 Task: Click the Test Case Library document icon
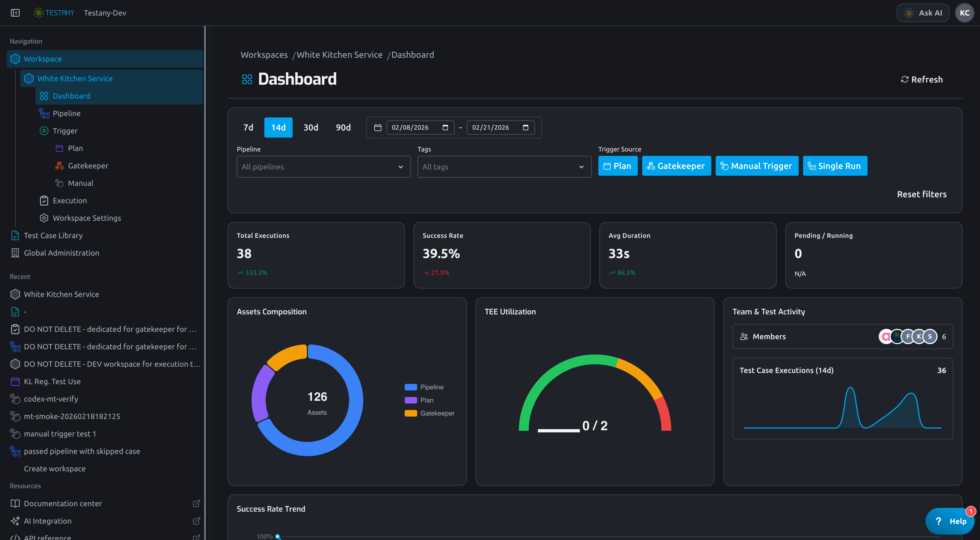(x=15, y=236)
